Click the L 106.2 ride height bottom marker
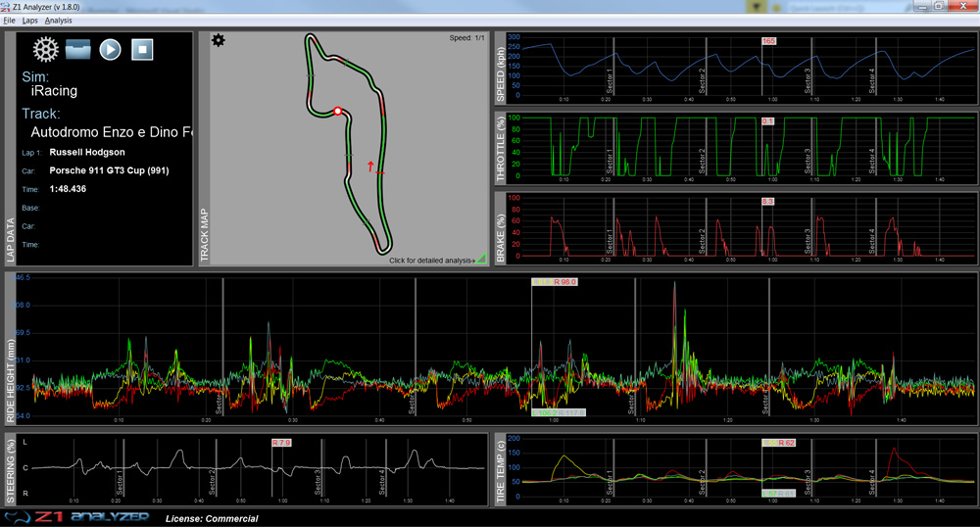This screenshot has height=527, width=980. click(x=544, y=412)
